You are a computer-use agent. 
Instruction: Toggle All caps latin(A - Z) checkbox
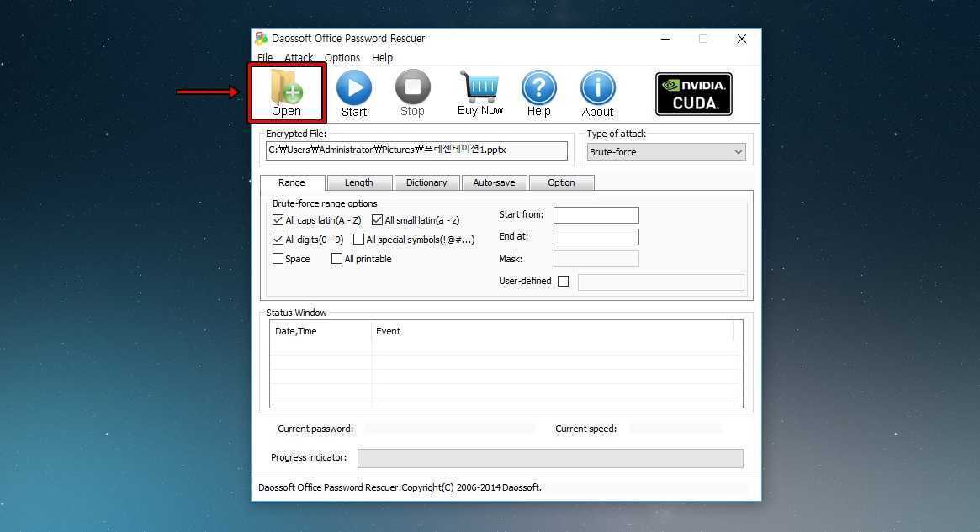278,220
